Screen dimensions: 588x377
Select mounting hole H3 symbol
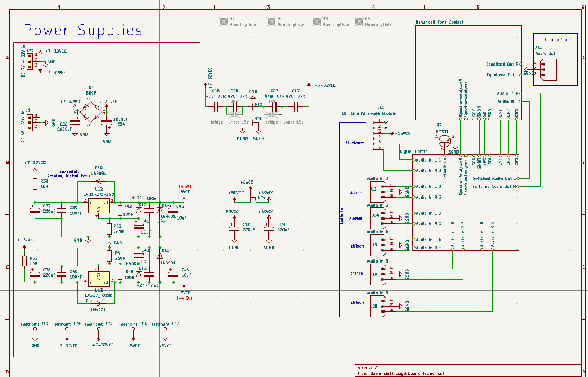pos(317,22)
